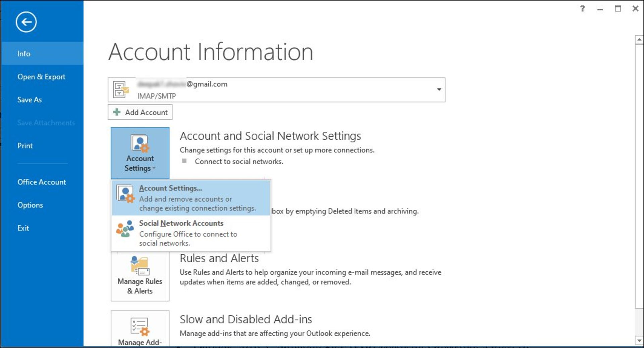The height and width of the screenshot is (348, 644).
Task: Click the Manage Rules & Alerts folder icon
Action: pos(140,266)
